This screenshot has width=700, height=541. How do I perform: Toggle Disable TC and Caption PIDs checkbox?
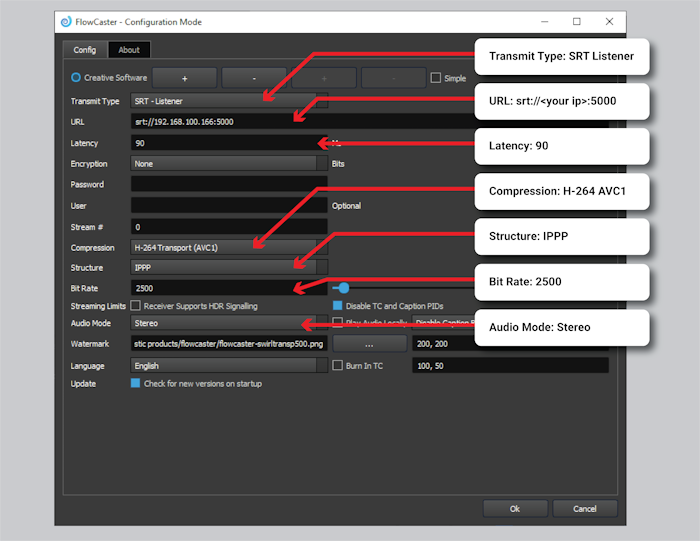338,305
